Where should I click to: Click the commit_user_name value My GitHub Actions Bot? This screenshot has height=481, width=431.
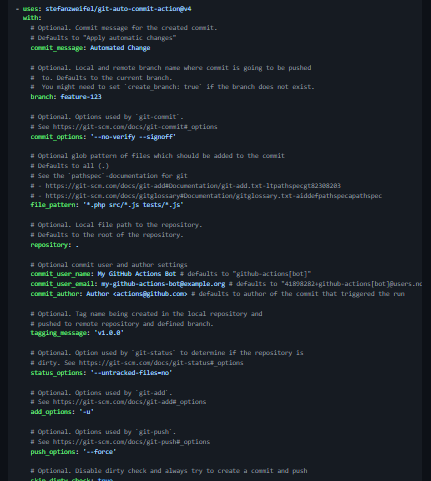pyautogui.click(x=137, y=274)
